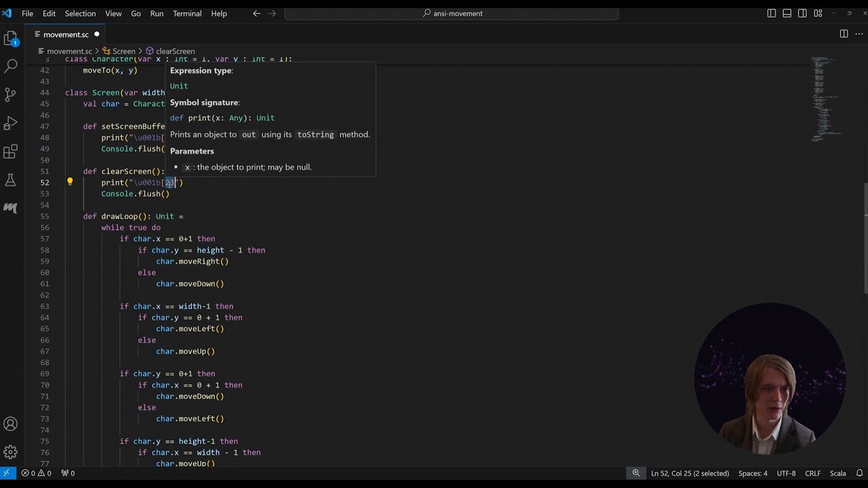Click the 'def clearScreen():' line
The height and width of the screenshot is (488, 868).
click(x=123, y=171)
